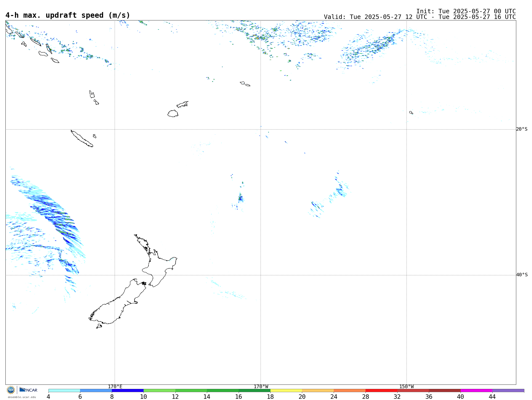The width and height of the screenshot is (532, 400).
Task: Click the colorbar tick label 28
Action: (366, 397)
